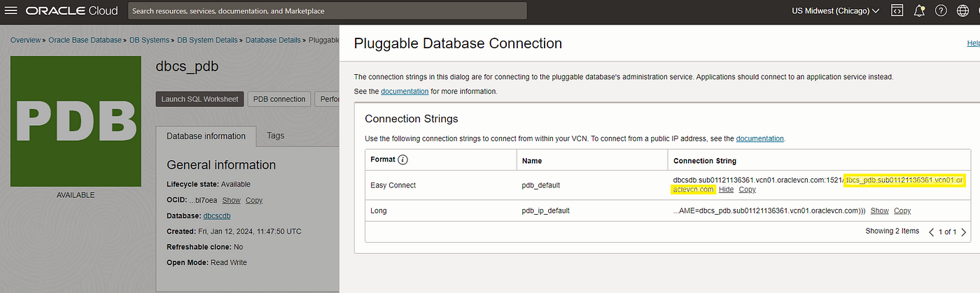Switch to the Tags tab
This screenshot has height=293, width=980.
276,136
